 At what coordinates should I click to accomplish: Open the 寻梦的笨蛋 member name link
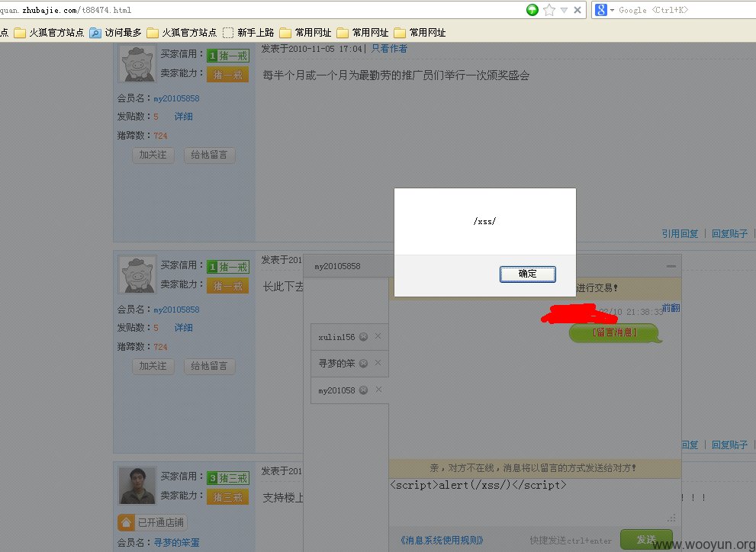[176, 542]
